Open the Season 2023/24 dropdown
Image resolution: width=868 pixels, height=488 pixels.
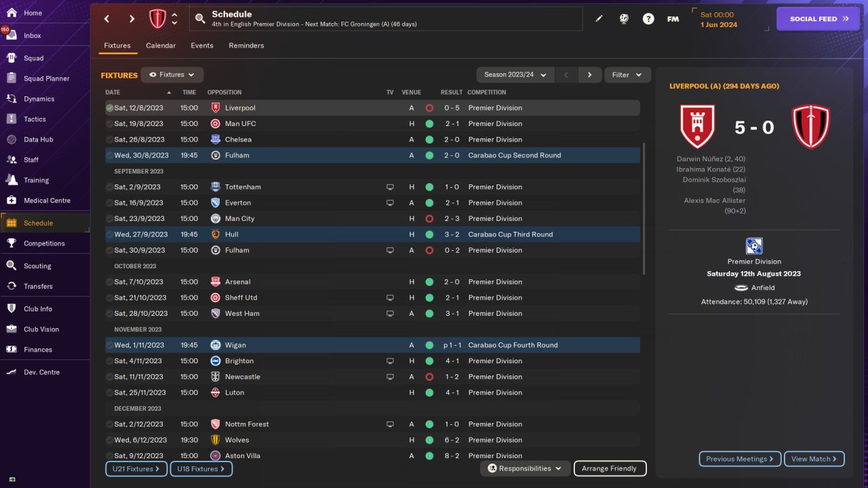click(515, 75)
